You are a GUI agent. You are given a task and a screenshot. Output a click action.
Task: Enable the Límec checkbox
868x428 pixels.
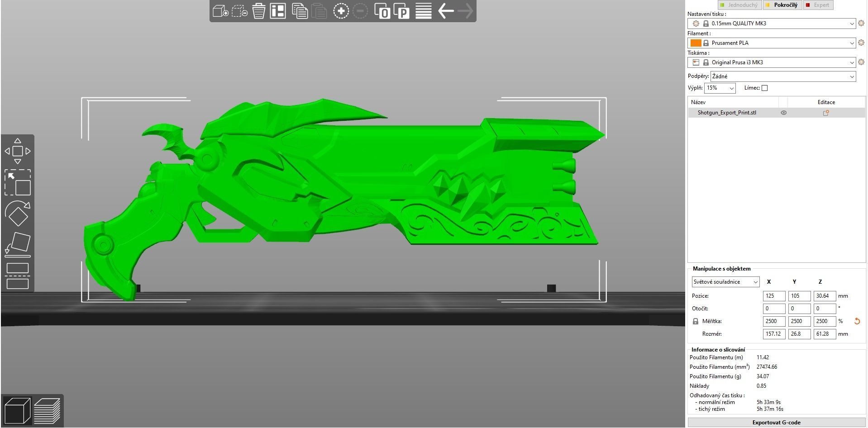(x=764, y=88)
